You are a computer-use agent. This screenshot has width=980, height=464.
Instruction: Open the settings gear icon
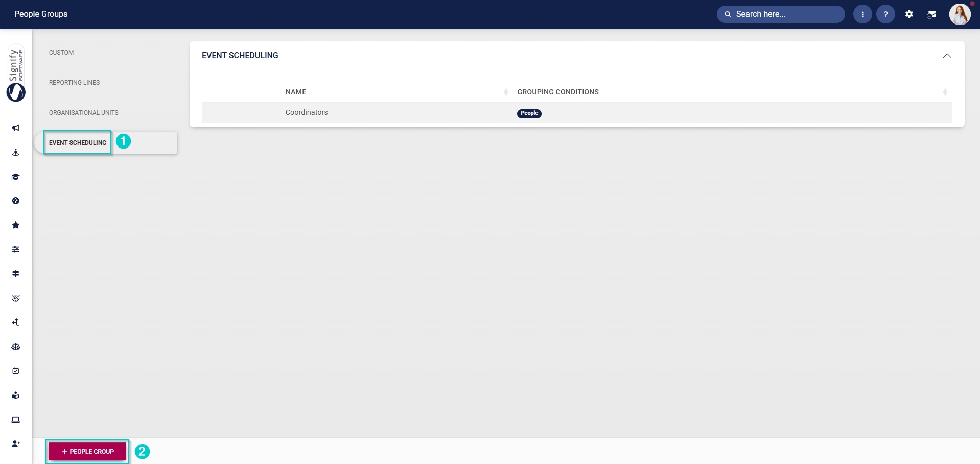[909, 14]
